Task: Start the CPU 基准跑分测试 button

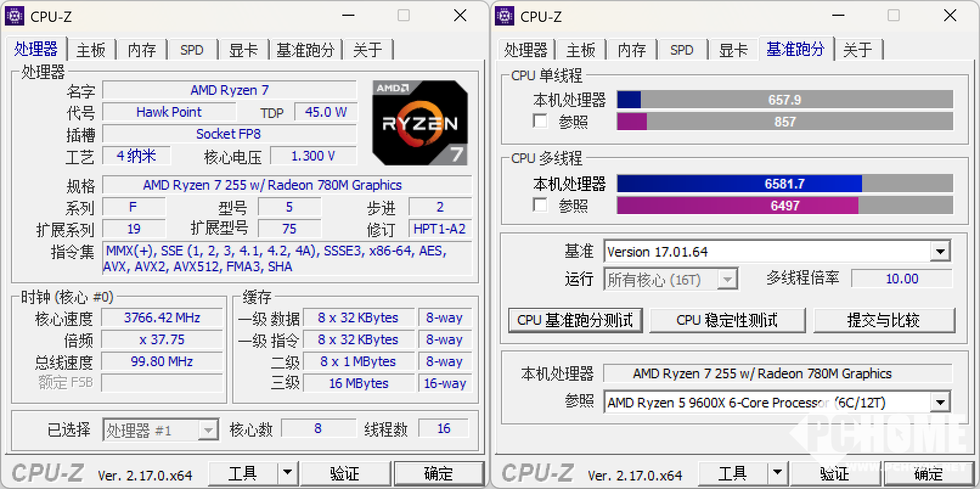Action: click(x=575, y=320)
